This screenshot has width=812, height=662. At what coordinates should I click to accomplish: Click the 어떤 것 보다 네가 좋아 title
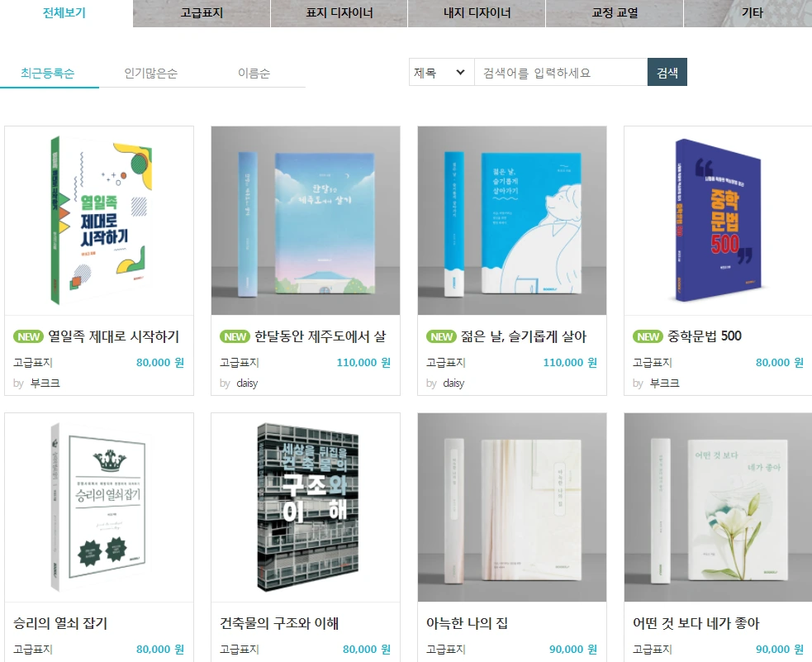[696, 623]
